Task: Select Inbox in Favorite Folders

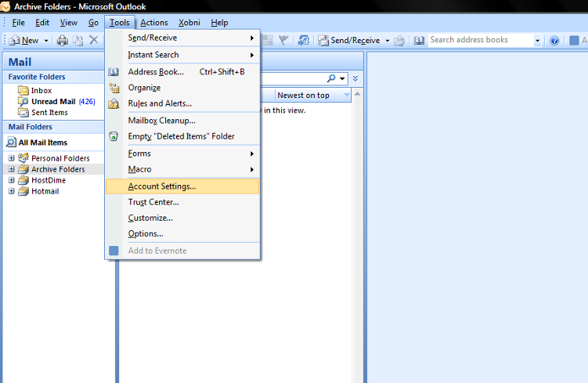Action: click(41, 90)
